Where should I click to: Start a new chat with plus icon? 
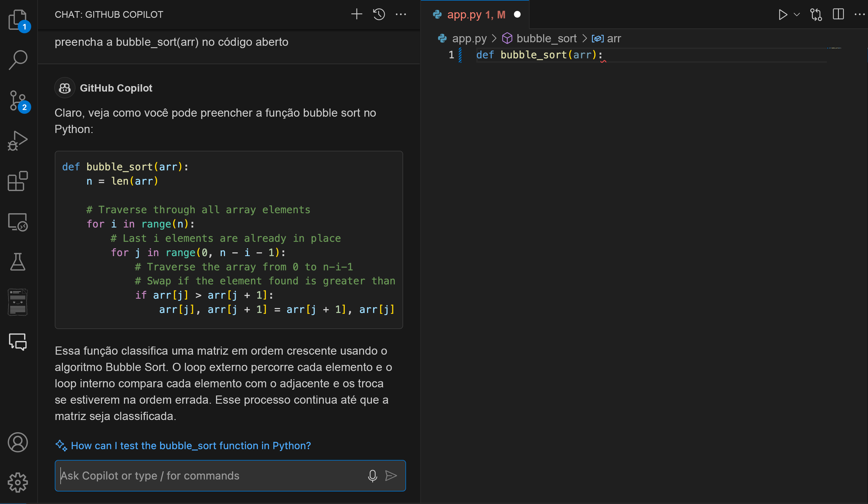coord(356,15)
